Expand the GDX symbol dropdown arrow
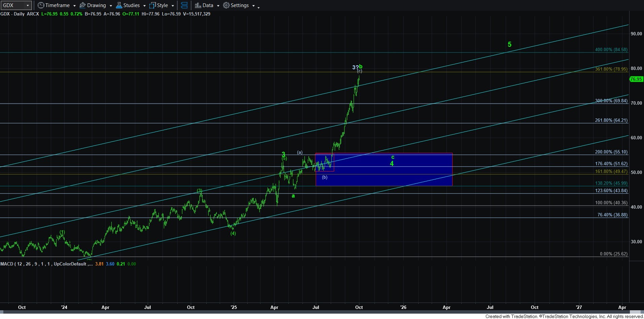The image size is (644, 319). 28,5
